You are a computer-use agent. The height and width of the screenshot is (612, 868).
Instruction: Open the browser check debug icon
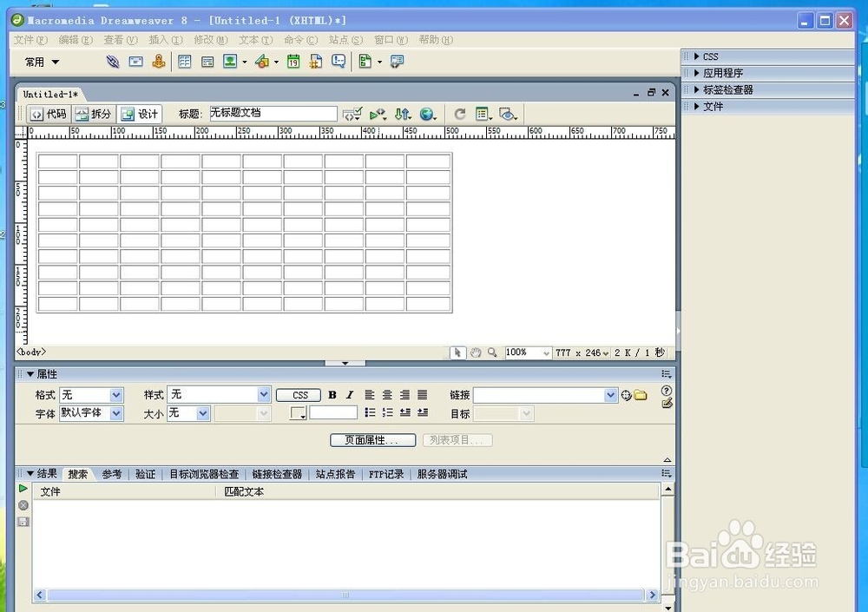click(378, 114)
